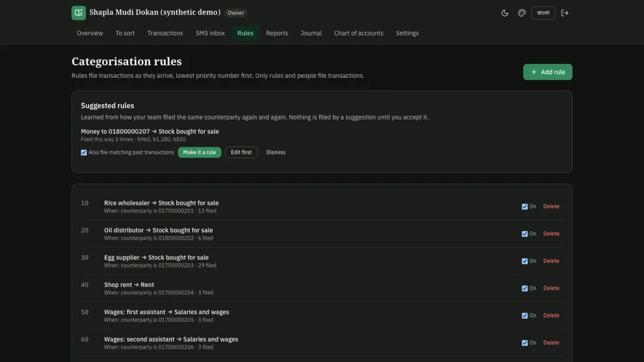Toggle the Shop rent rule On checkbox
This screenshot has width=644, height=362.
(525, 289)
